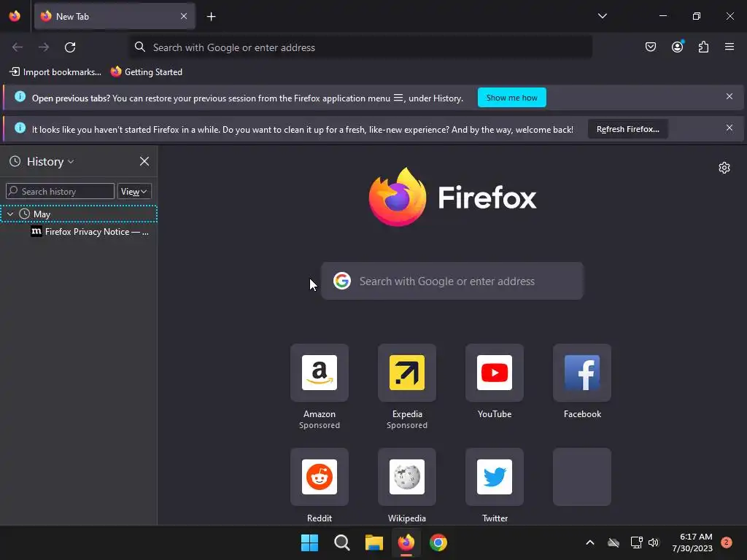List all tabs dropdown arrow
This screenshot has width=747, height=560.
coord(602,16)
